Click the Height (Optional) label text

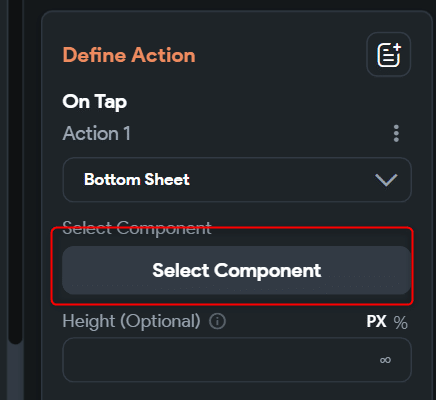tap(131, 321)
